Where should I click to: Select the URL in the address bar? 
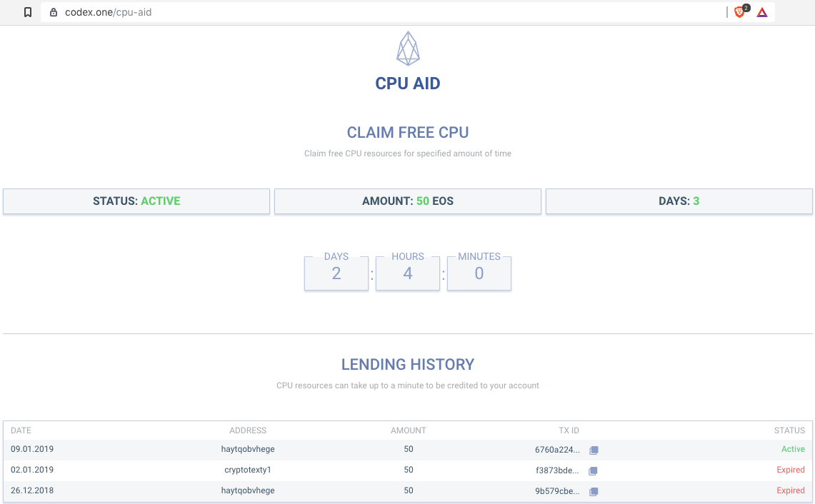(107, 12)
